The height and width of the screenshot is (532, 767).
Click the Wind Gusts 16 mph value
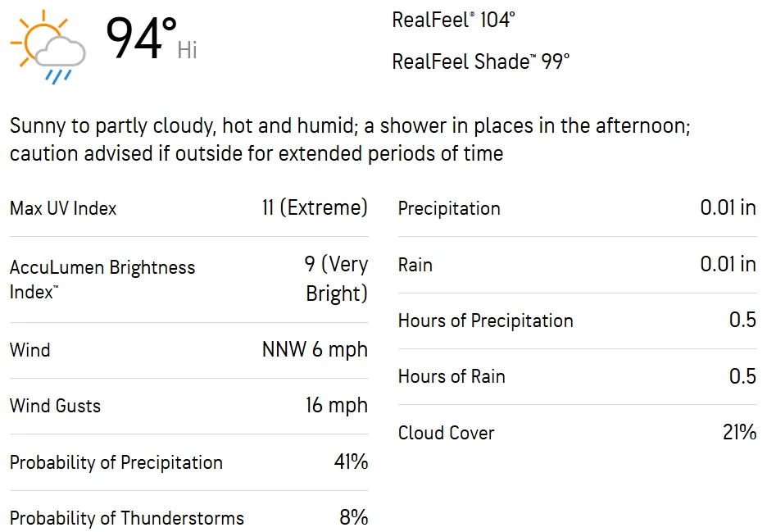(x=337, y=405)
